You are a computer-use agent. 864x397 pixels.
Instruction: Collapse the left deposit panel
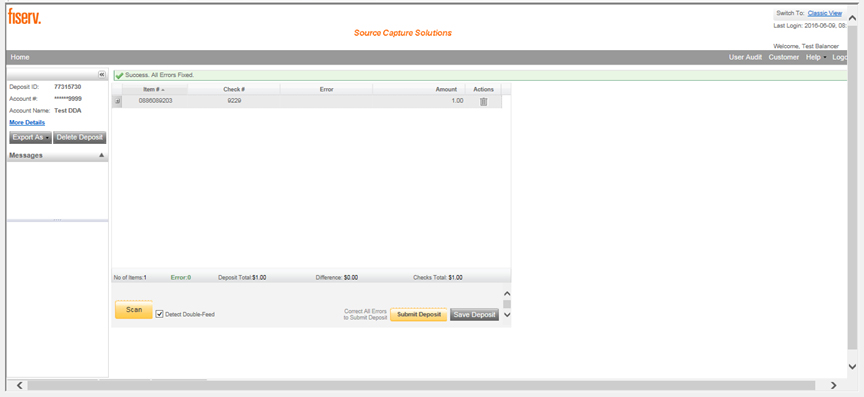coord(102,74)
